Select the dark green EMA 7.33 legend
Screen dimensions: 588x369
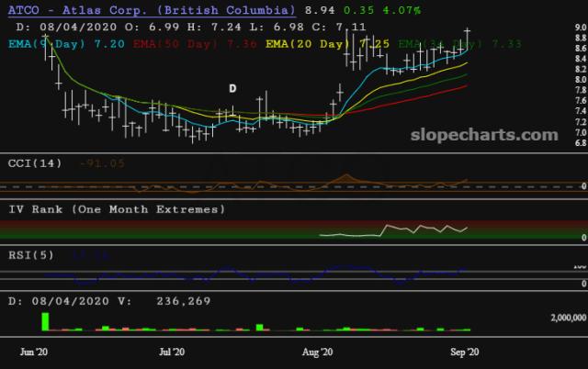[459, 44]
